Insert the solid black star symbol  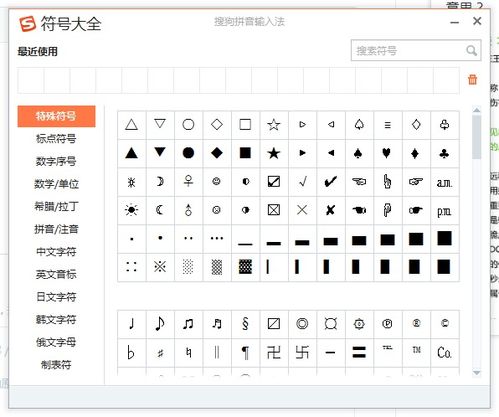274,153
